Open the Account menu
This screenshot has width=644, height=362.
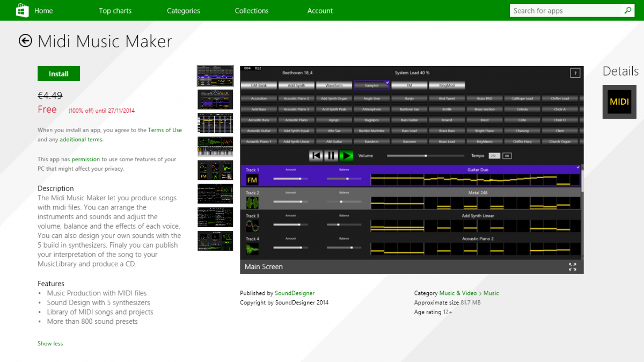coord(320,11)
